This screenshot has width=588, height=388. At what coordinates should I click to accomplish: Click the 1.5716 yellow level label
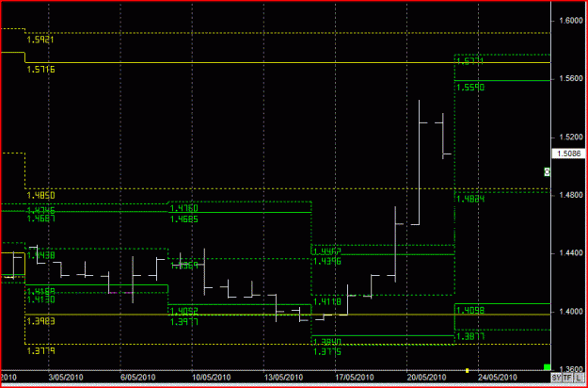click(40, 70)
